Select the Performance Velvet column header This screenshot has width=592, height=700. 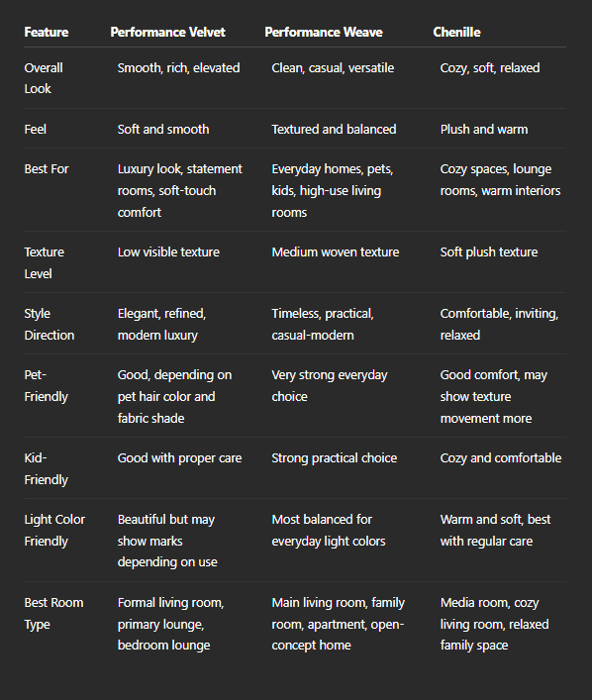click(x=167, y=32)
